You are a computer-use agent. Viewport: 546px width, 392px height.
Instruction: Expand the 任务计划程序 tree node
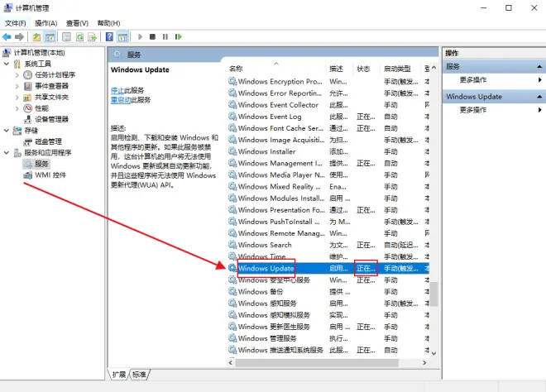17,75
